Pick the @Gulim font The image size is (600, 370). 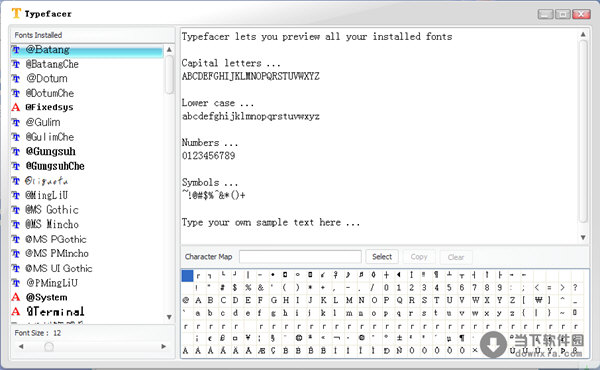click(43, 122)
